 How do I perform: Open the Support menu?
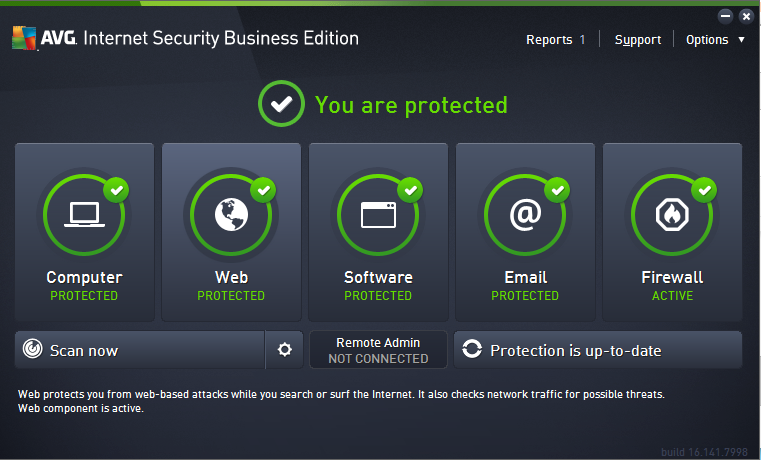click(x=638, y=40)
